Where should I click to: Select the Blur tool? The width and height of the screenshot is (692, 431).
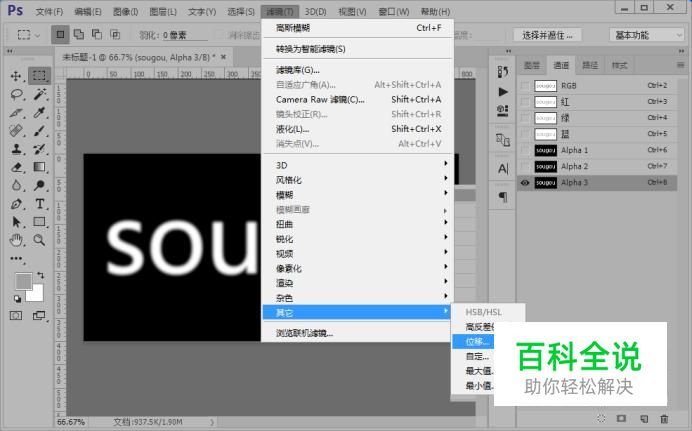tap(16, 185)
